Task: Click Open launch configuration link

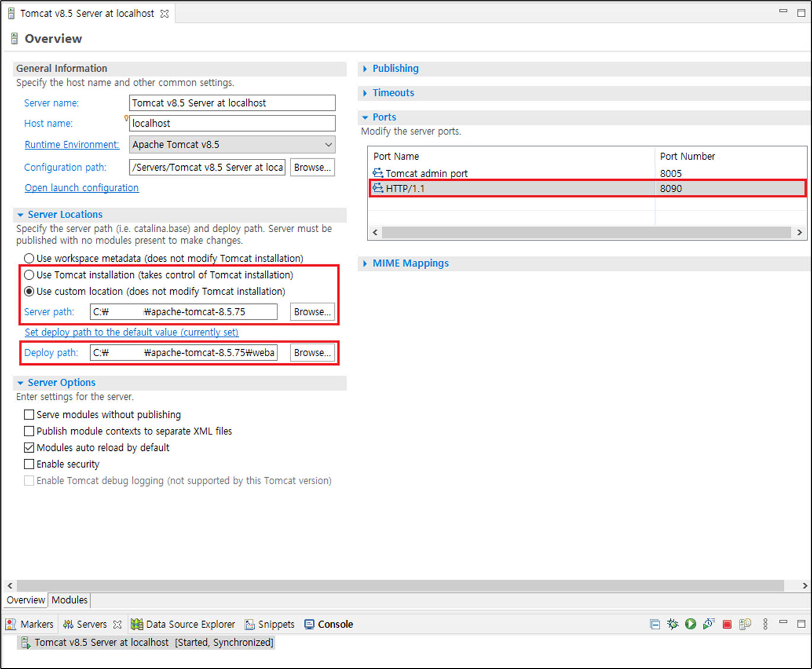Action: tap(82, 188)
